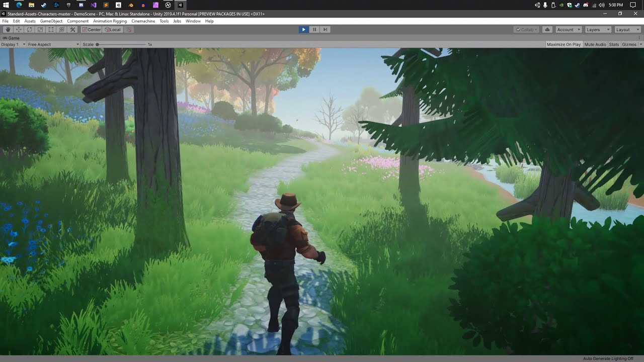Click the Game view Scale slider
Image resolution: width=644 pixels, height=362 pixels.
click(122, 45)
